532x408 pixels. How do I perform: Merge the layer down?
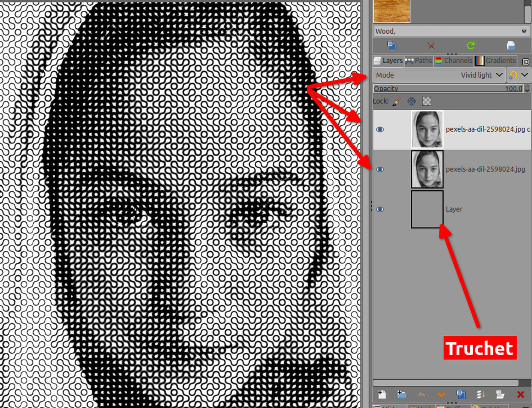tap(481, 394)
